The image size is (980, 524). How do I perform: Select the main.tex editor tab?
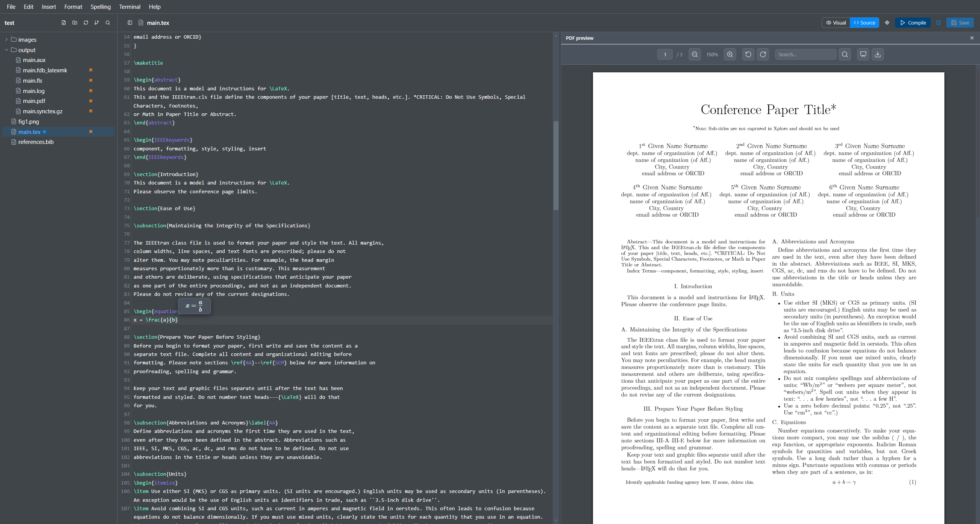(x=158, y=23)
